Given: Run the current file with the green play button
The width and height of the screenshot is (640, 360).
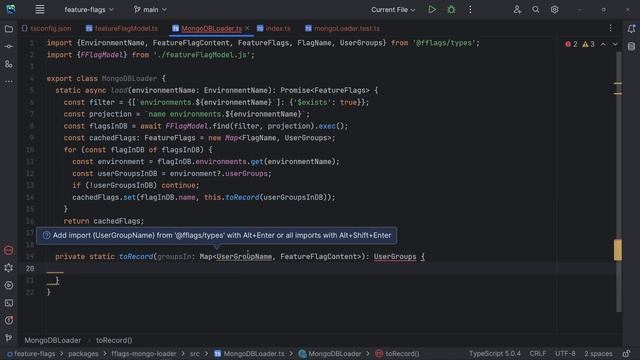Looking at the screenshot, I should (432, 9).
